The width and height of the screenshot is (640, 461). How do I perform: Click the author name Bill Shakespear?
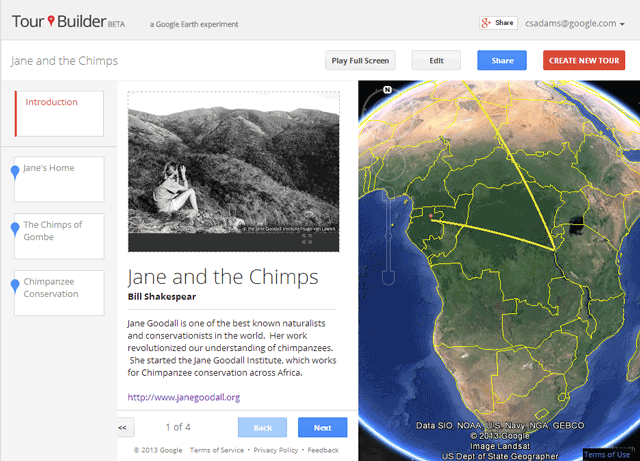click(x=162, y=296)
